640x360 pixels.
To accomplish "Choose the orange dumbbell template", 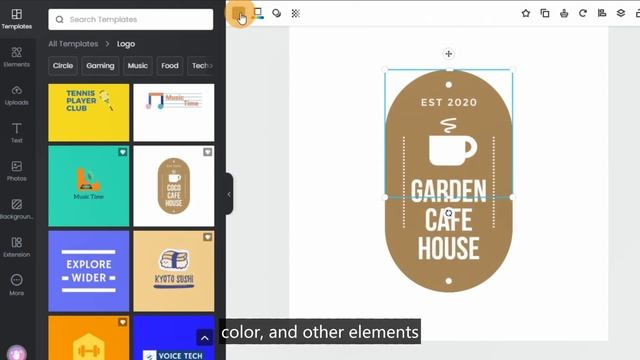I will 89,338.
